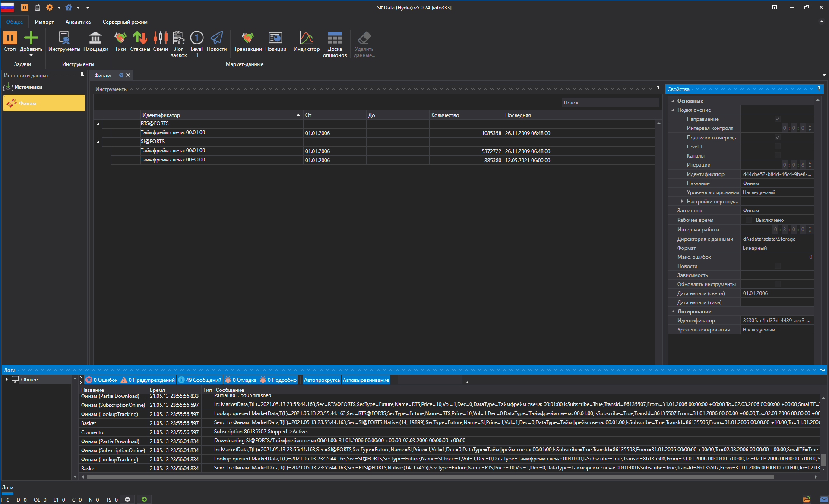Screen dimensions: 829x504
Task: Open the Добавить dropdown arrow
Action: [31, 56]
